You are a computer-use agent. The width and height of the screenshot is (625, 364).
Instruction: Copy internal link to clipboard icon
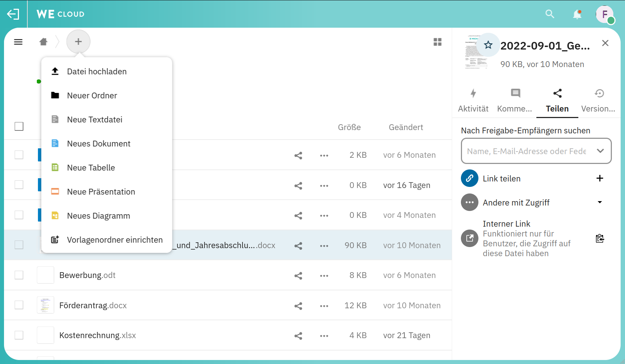click(600, 239)
